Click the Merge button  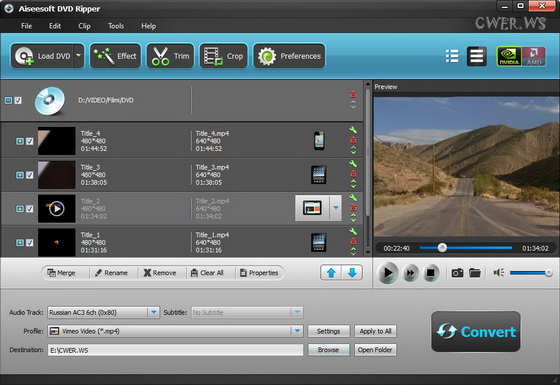tap(61, 273)
